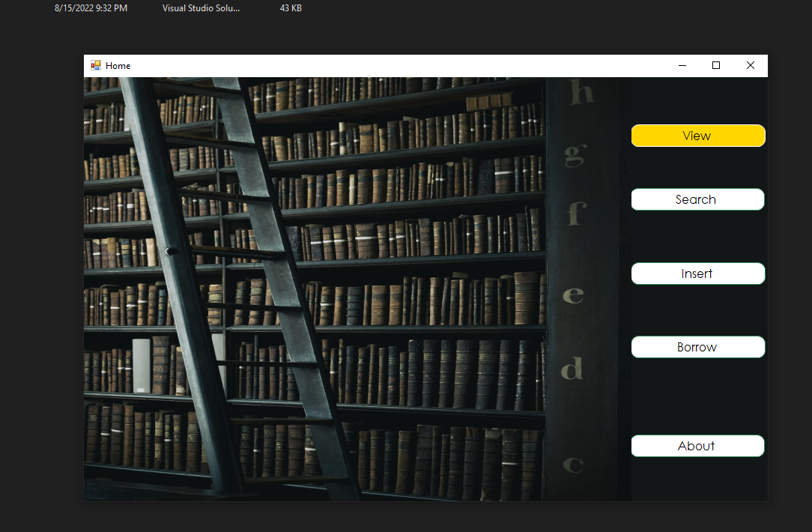Select the "8/15/2022 9:32 PM" date entry
This screenshot has width=812, height=532.
coord(91,8)
